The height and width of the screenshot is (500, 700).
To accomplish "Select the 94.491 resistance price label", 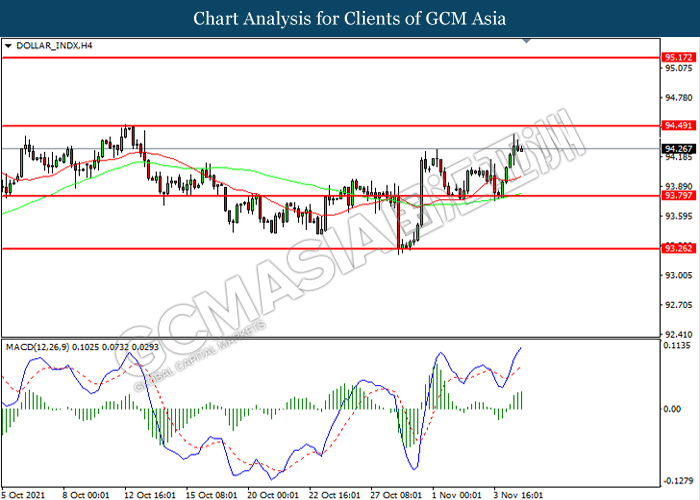I will (x=679, y=125).
